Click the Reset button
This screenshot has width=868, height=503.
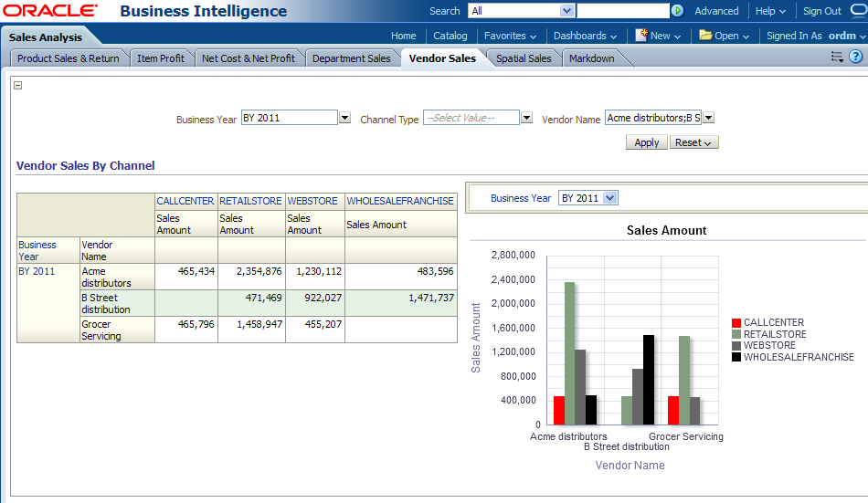point(693,142)
